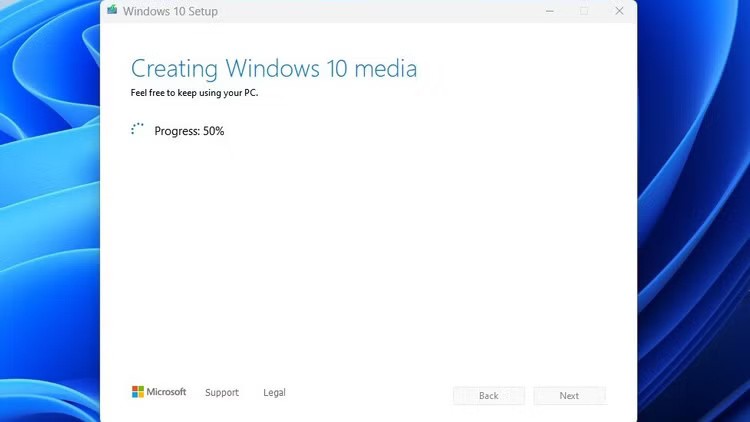Click the 'Windows 10 Setup' title text
This screenshot has height=422, width=750.
[170, 12]
